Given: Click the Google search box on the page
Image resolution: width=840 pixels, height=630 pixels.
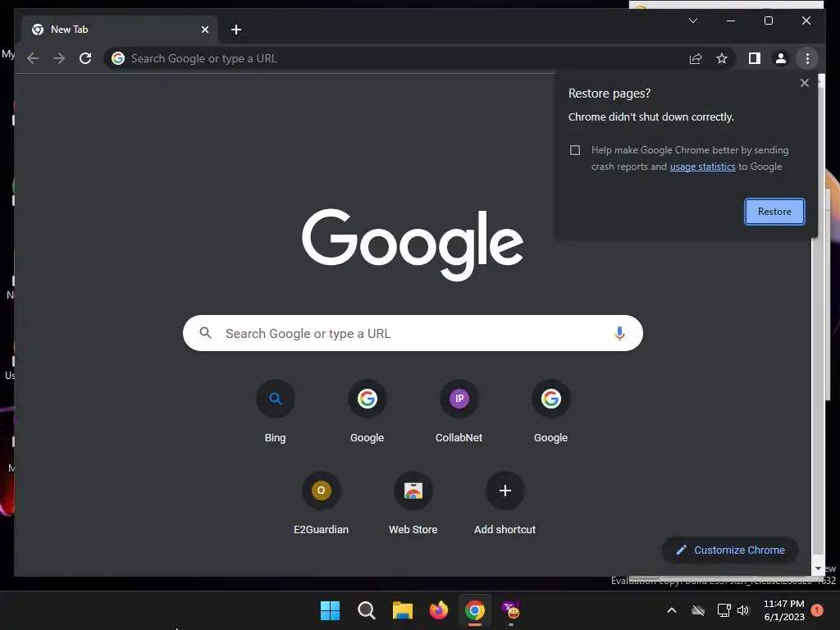Looking at the screenshot, I should tap(413, 333).
